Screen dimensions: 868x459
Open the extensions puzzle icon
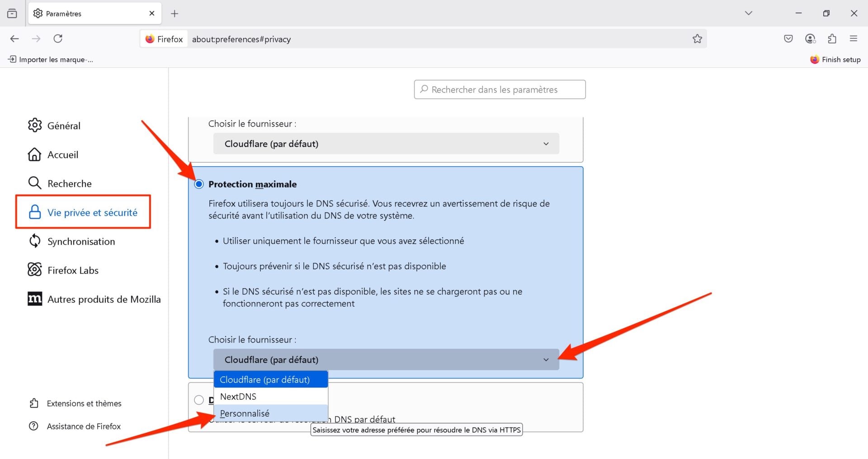pos(832,39)
